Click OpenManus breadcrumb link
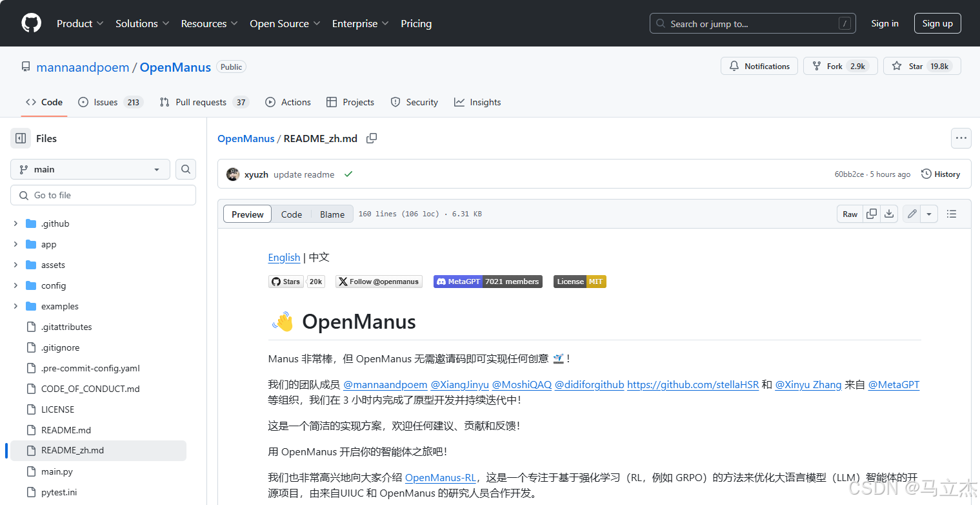 coord(246,138)
